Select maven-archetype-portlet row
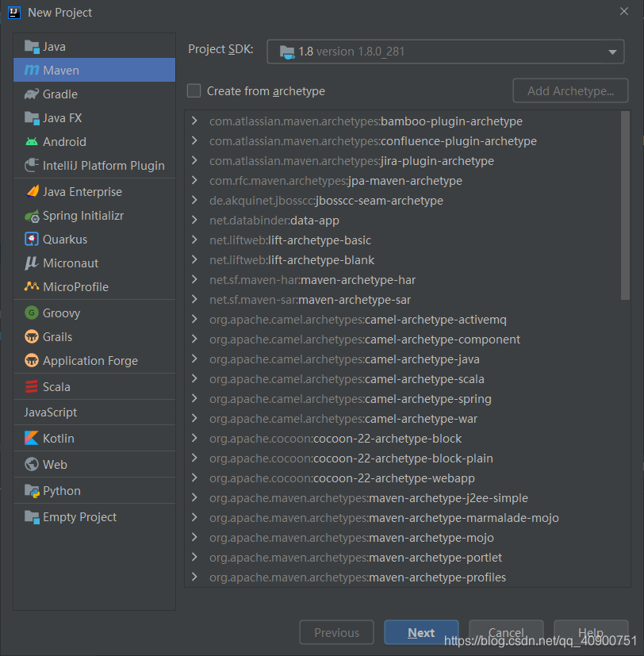Screen dimensions: 644x656 [x=403, y=558]
